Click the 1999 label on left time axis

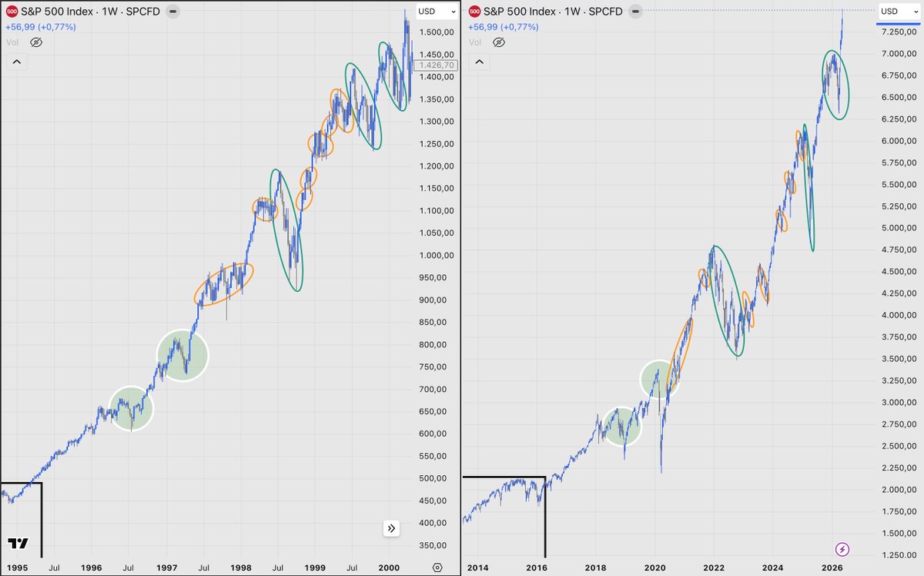point(315,568)
